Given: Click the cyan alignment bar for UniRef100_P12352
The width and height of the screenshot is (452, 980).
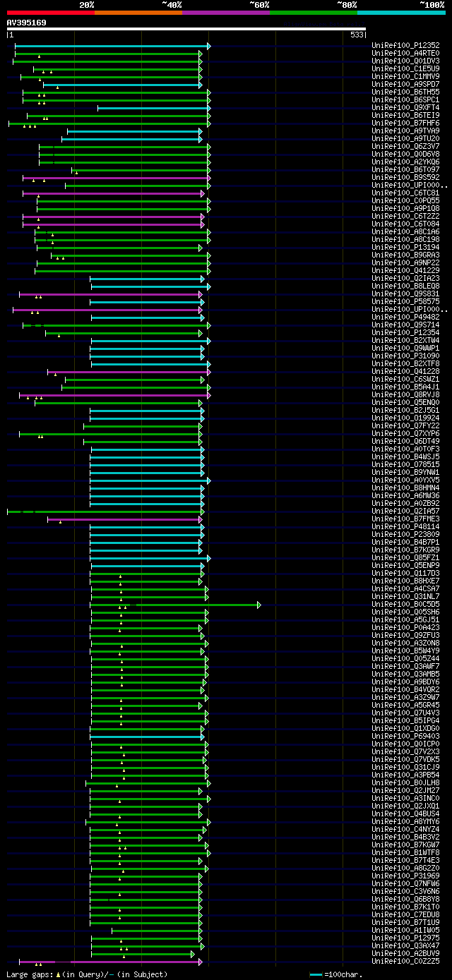Looking at the screenshot, I should [112, 46].
